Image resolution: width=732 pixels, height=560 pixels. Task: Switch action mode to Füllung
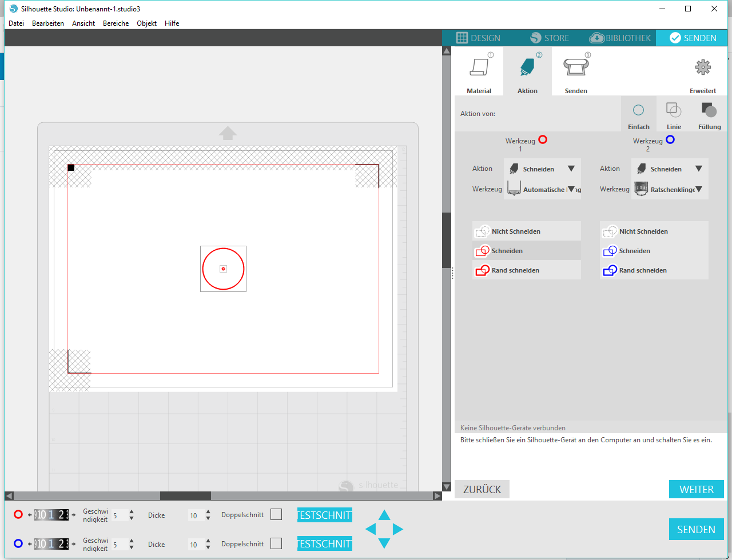coord(709,114)
